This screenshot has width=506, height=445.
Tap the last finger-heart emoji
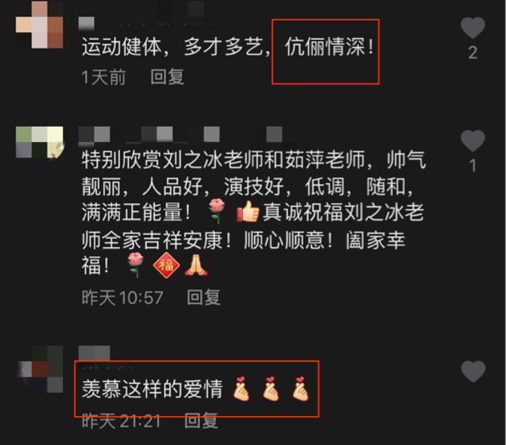[300, 388]
